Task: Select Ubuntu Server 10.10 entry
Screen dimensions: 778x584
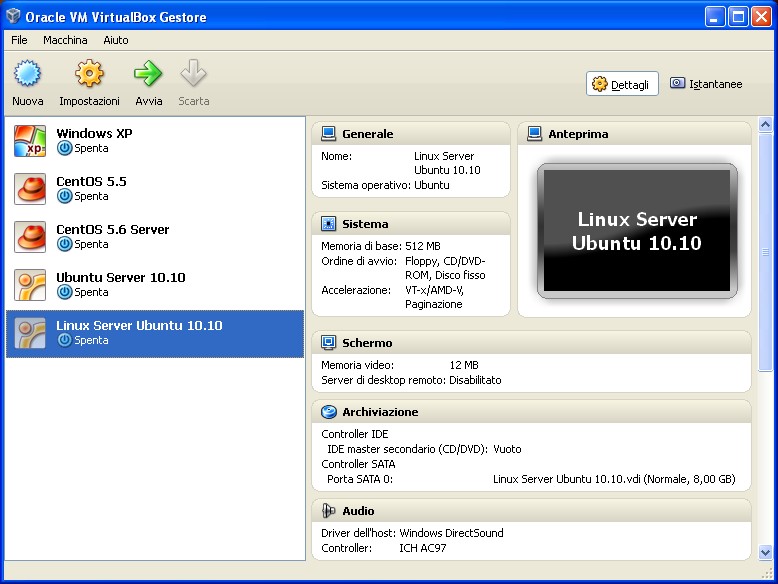Action: pos(155,285)
